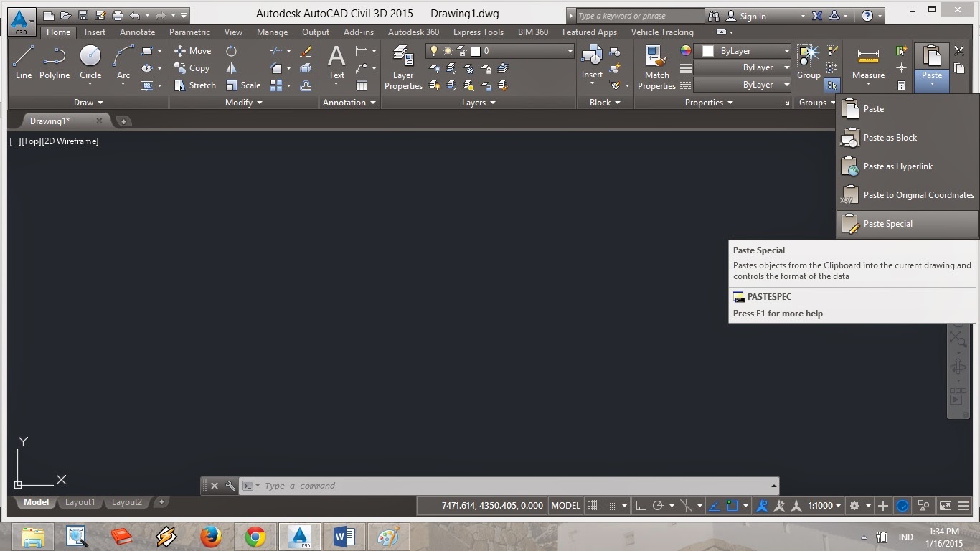Expand the Annotation panel
Screen dimensions: 980x551
pyautogui.click(x=349, y=103)
